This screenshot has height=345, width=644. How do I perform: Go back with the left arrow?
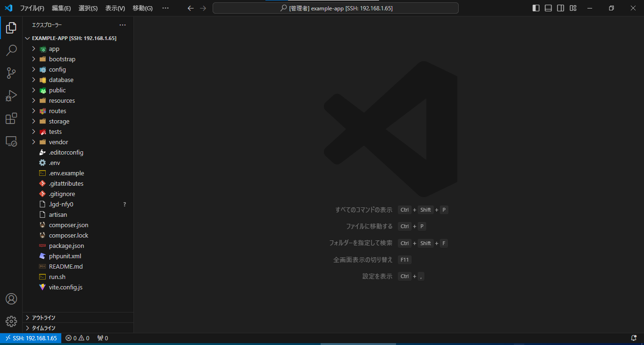click(190, 8)
